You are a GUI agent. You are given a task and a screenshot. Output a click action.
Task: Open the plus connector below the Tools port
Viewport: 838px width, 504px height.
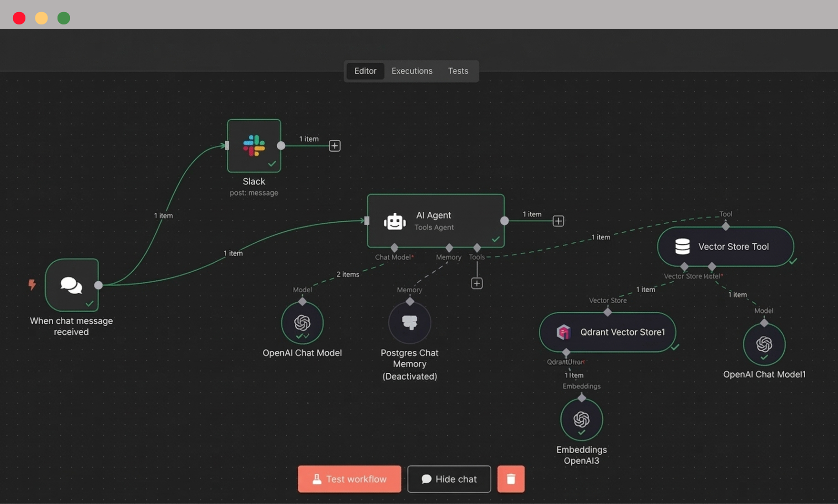click(x=477, y=283)
